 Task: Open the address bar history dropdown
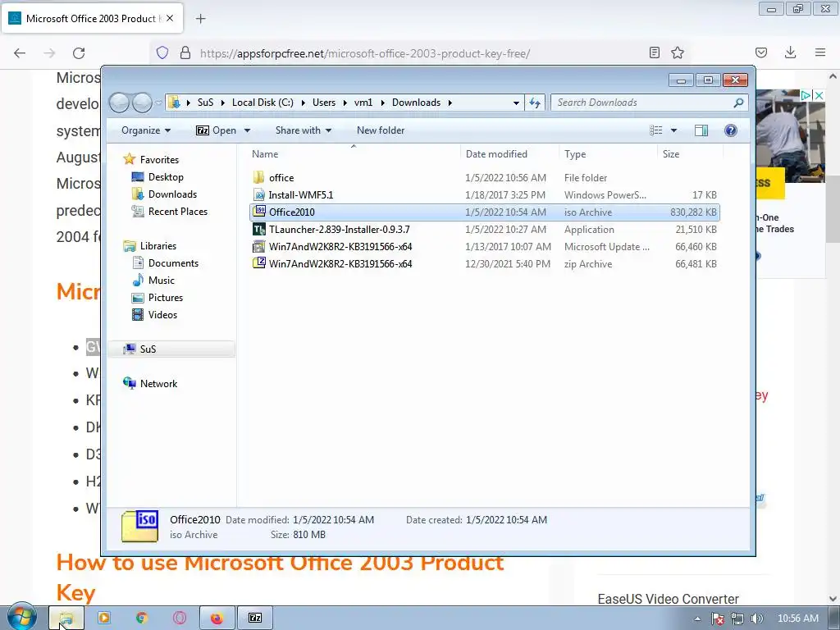[x=516, y=103]
